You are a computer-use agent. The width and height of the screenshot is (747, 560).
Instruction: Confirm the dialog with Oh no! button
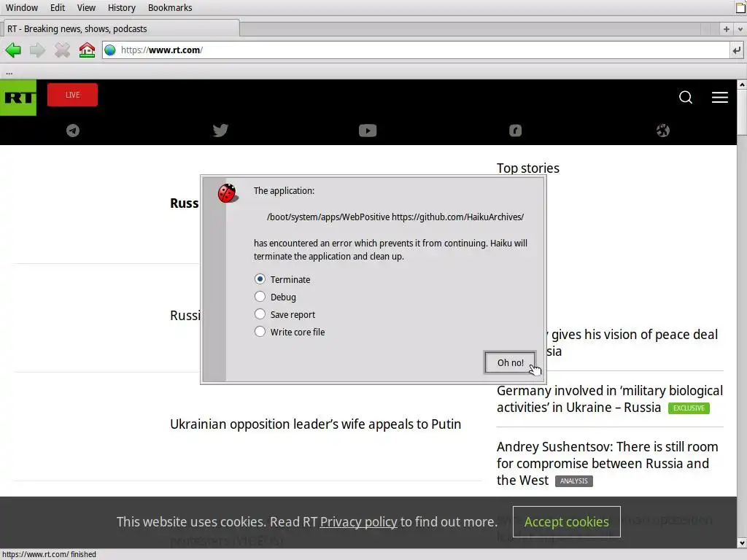(x=510, y=363)
